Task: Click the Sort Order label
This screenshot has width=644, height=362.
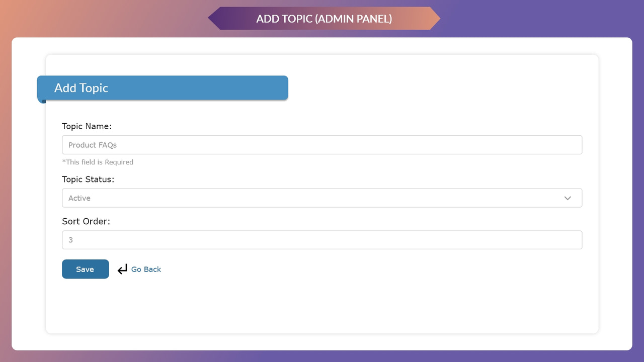Action: (x=86, y=221)
